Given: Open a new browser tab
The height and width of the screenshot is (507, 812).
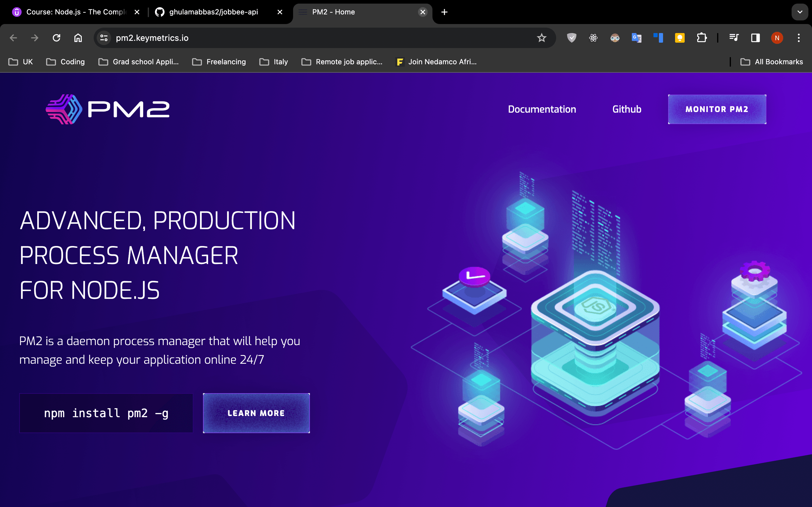Looking at the screenshot, I should tap(444, 12).
